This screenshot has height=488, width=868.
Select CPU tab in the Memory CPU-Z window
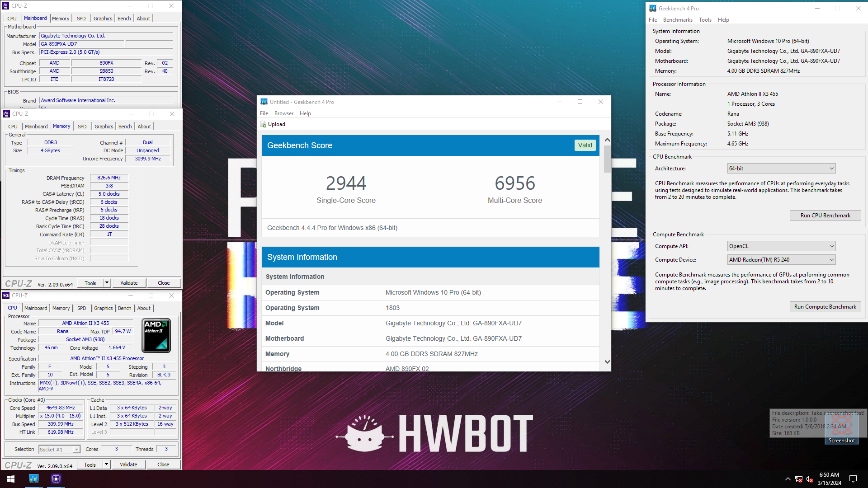13,127
